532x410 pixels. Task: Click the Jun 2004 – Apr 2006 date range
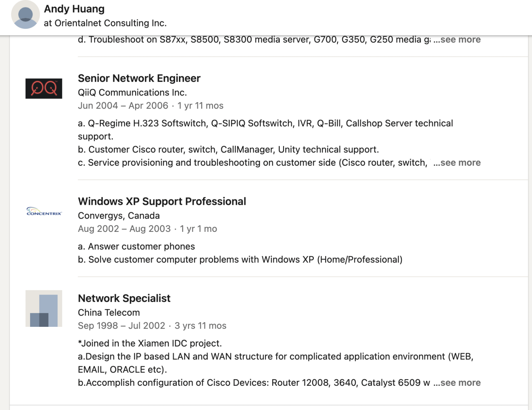[x=123, y=106]
